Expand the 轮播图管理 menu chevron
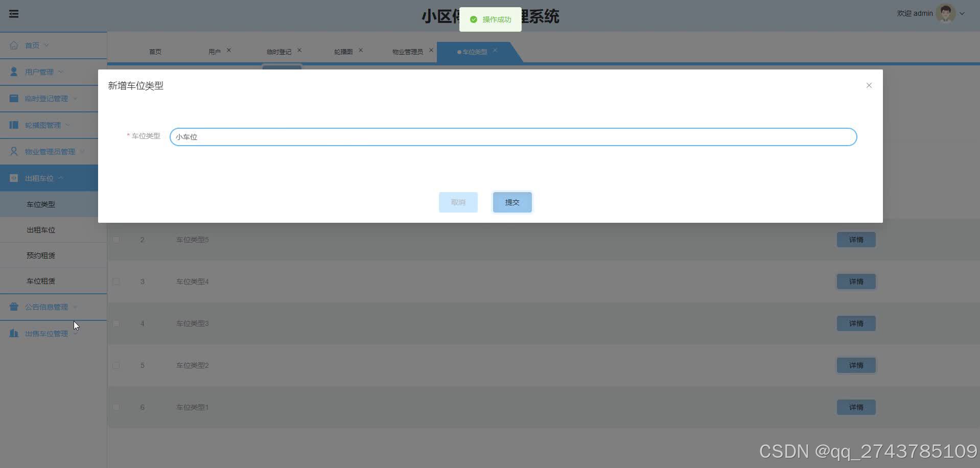980x468 pixels. click(x=68, y=125)
